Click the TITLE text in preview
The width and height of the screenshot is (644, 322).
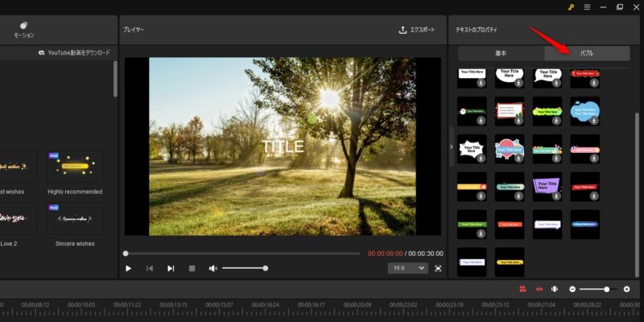[x=283, y=147]
